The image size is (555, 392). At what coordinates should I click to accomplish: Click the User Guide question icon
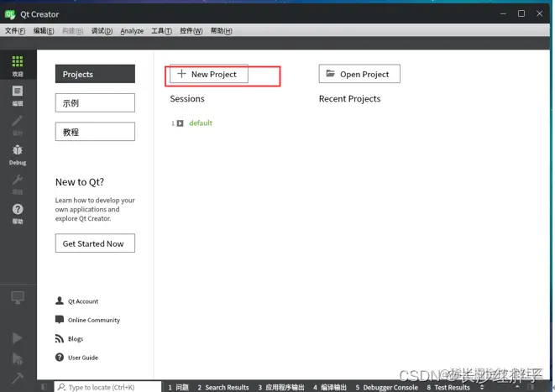tap(60, 358)
